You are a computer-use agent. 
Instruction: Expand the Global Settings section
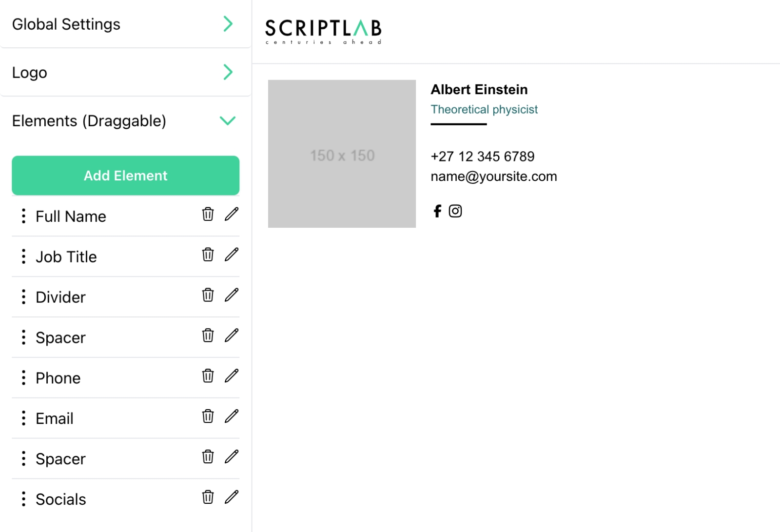coord(228,24)
